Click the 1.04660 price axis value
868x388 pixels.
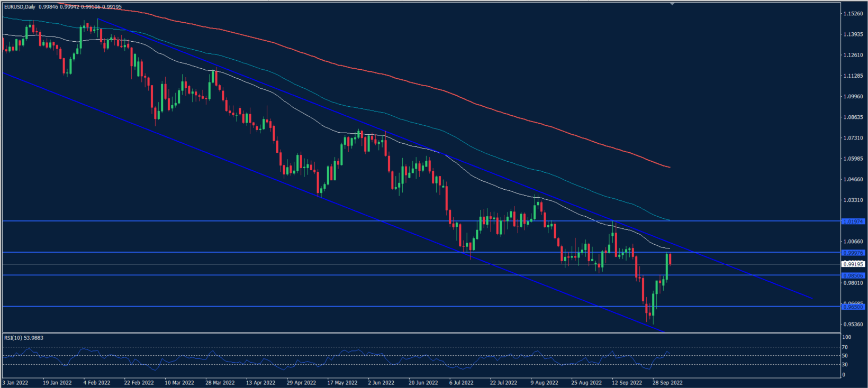[x=853, y=180]
